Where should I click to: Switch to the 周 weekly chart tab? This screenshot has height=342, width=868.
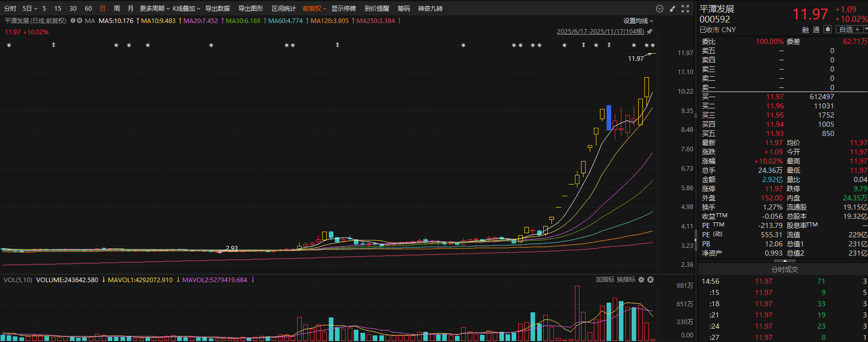117,9
